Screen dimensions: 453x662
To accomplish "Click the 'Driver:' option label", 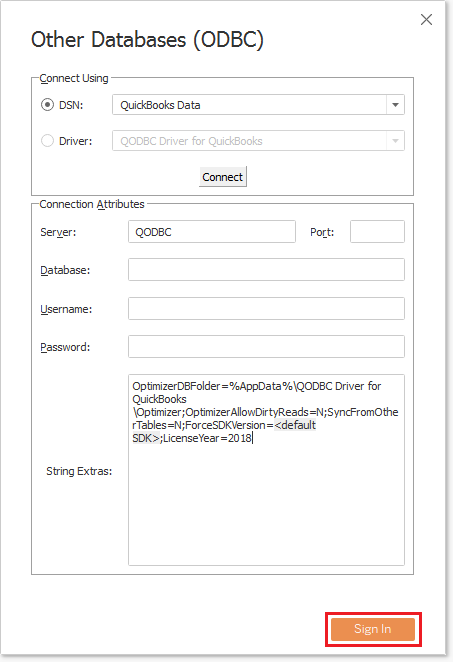I will tap(75, 141).
